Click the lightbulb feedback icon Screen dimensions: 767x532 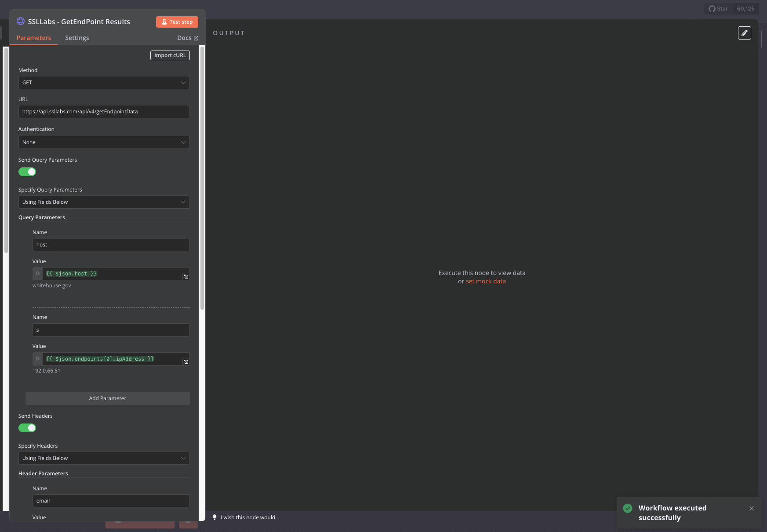point(214,517)
